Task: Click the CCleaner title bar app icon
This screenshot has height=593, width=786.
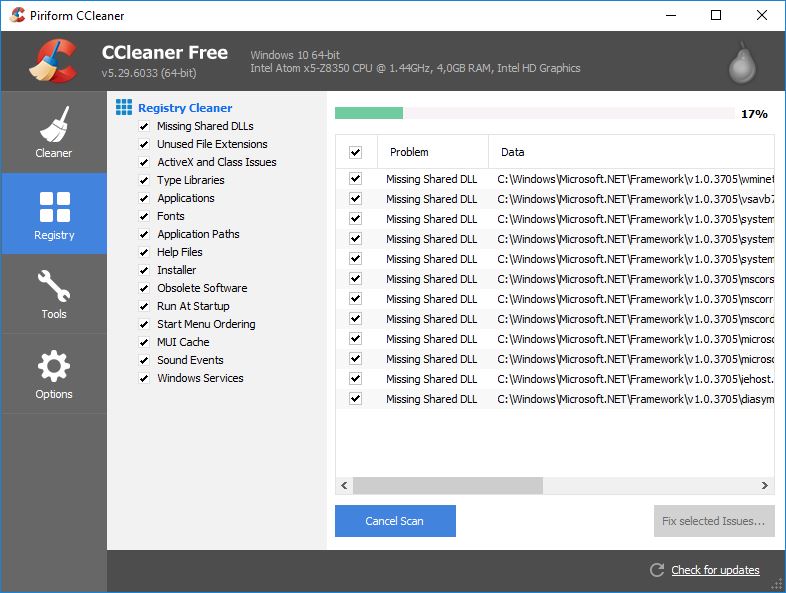Action: (17, 15)
